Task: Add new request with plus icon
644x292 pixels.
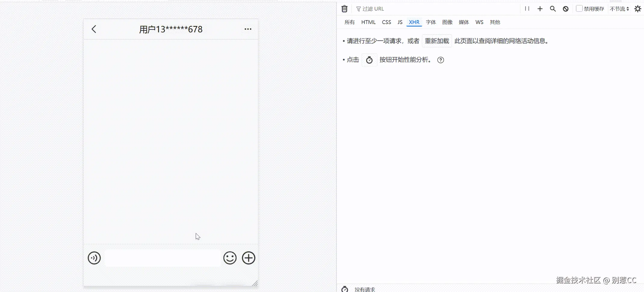Action: coord(540,9)
